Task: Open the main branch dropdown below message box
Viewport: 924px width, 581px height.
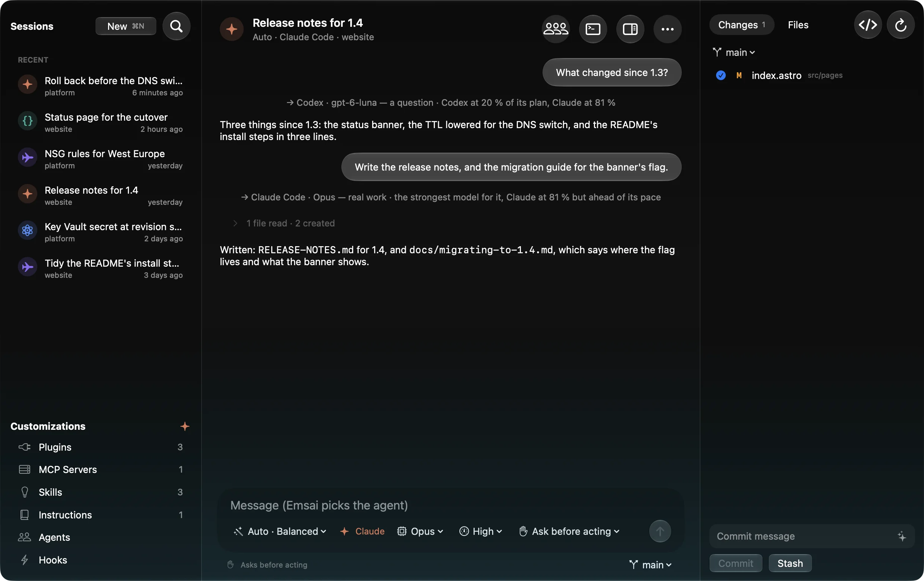Action: (650, 564)
